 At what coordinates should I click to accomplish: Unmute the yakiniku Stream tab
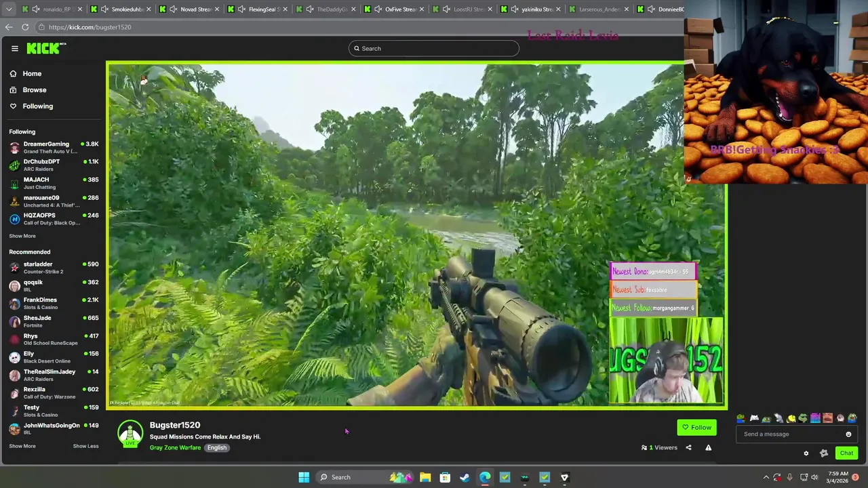pyautogui.click(x=515, y=9)
